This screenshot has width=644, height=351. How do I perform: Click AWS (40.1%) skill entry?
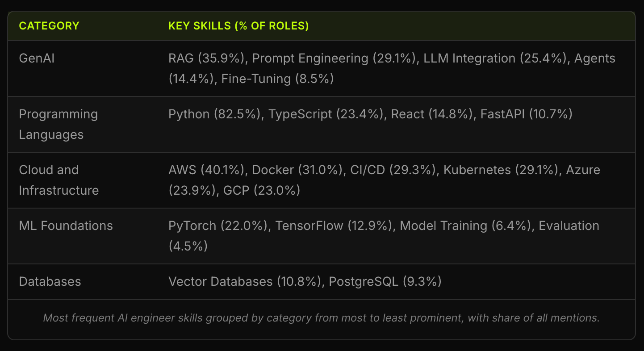[208, 170]
